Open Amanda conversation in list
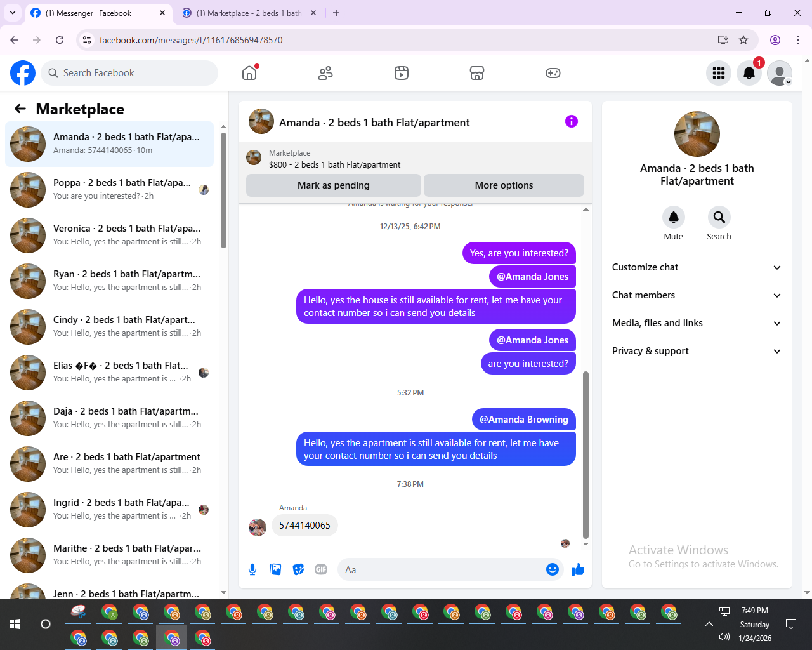The image size is (812, 650). click(109, 144)
